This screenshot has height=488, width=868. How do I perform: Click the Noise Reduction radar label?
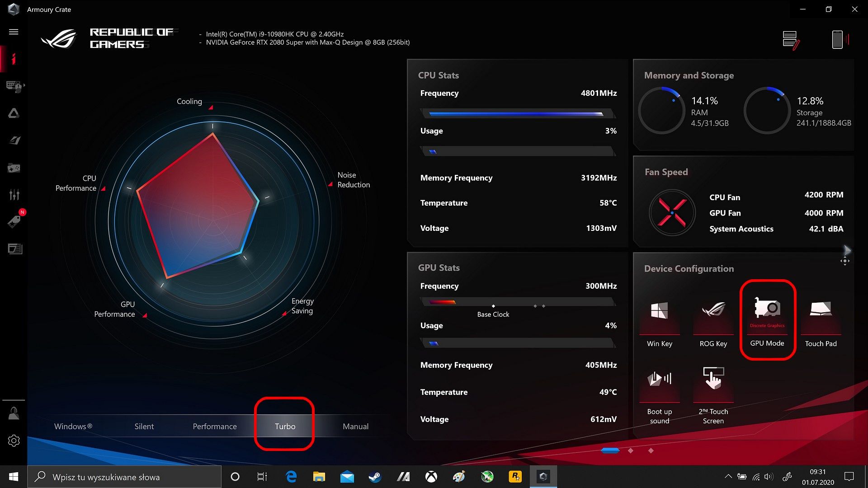point(354,180)
